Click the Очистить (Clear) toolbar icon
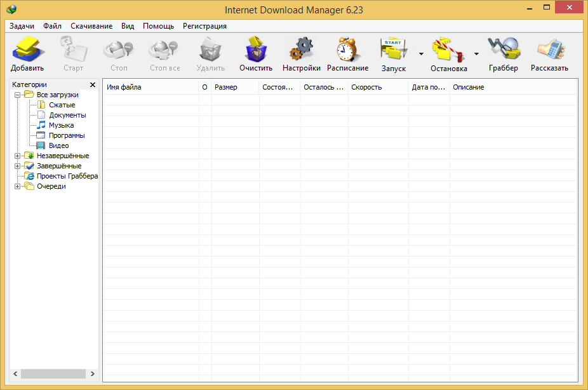Viewport: 588px width, 390px height. click(x=256, y=50)
